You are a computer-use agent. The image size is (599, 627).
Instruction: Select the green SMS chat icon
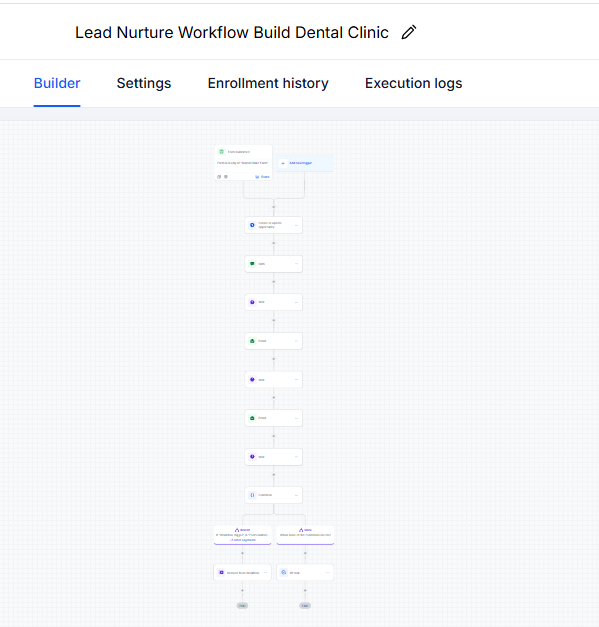(252, 264)
